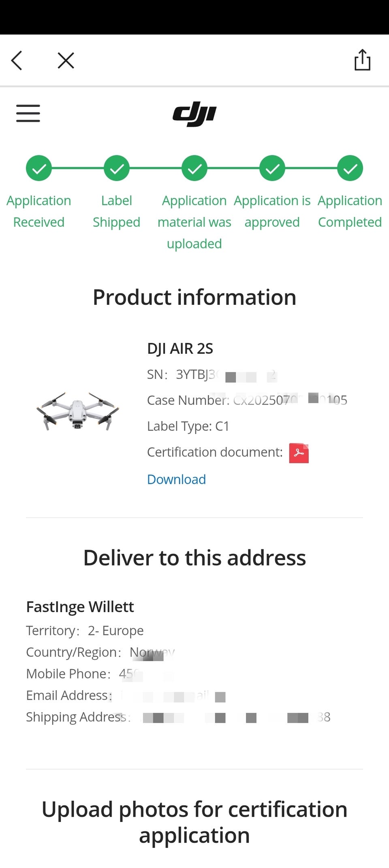Close the in-app browser page
This screenshot has width=389, height=868.
tap(66, 61)
